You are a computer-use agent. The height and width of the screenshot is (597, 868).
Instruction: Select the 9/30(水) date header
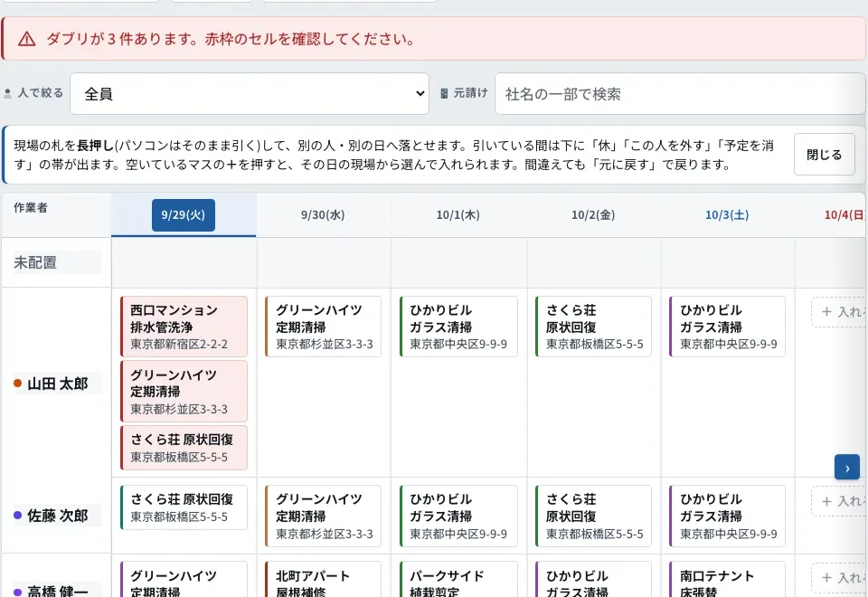[x=323, y=215]
